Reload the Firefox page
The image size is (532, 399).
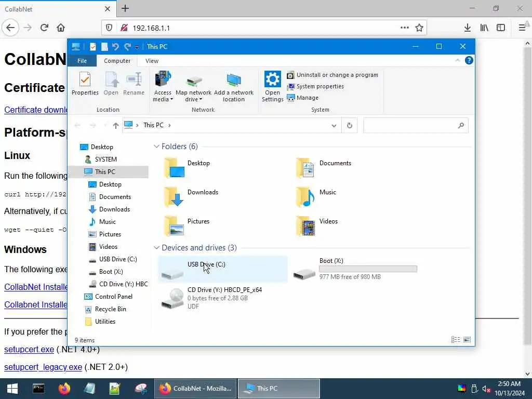(x=44, y=28)
